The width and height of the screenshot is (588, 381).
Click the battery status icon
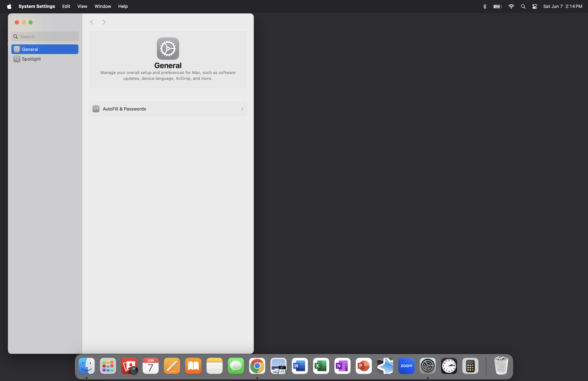[497, 6]
